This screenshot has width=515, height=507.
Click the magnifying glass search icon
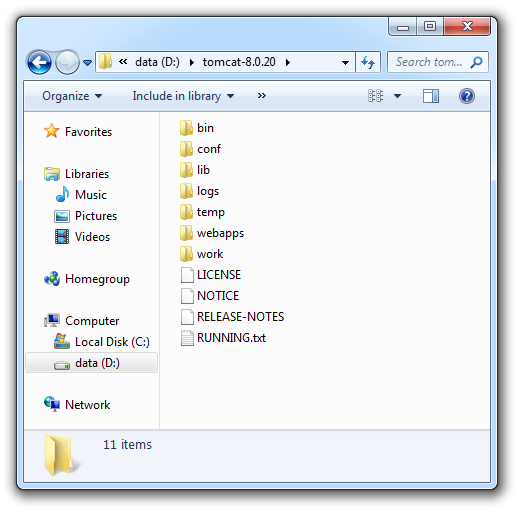click(x=476, y=62)
